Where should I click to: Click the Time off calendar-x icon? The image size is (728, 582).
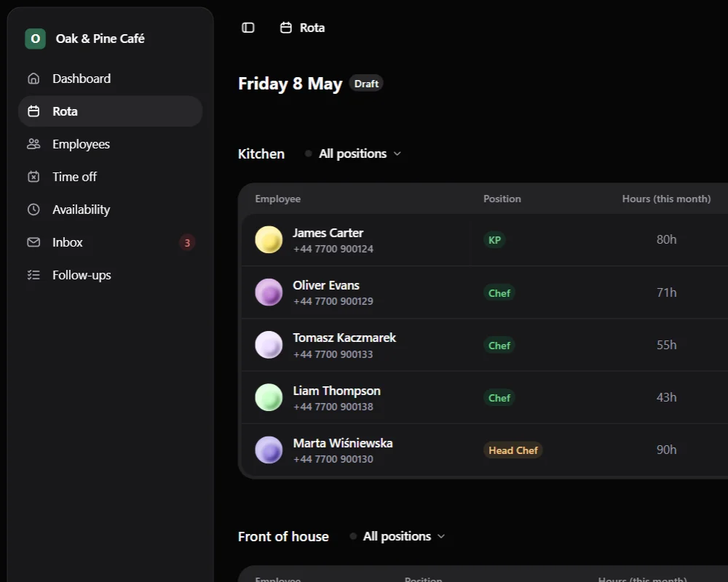(x=33, y=177)
